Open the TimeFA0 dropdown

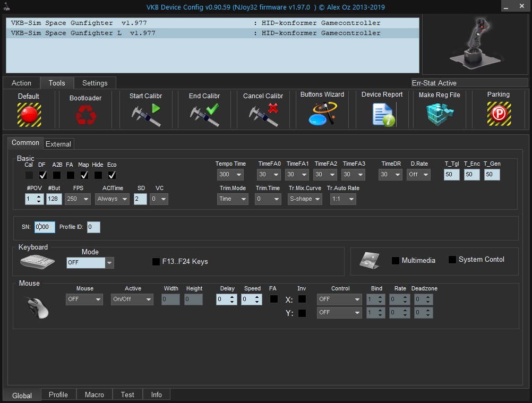(268, 174)
